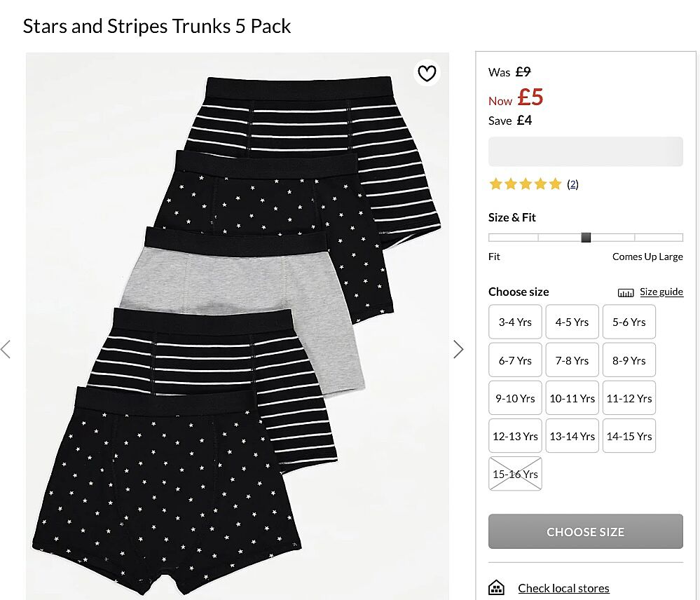Select size 9-10 Yrs
This screenshot has height=600, width=700.
(x=515, y=398)
